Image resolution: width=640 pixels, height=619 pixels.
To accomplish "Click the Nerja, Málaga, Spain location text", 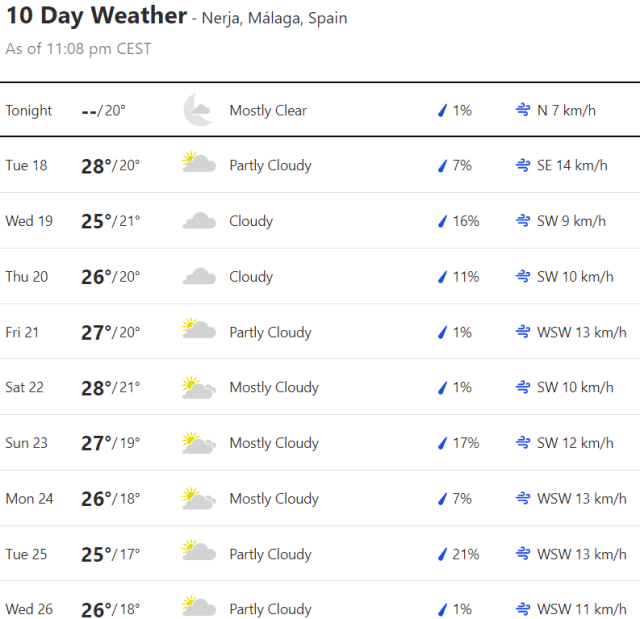I will tap(274, 18).
